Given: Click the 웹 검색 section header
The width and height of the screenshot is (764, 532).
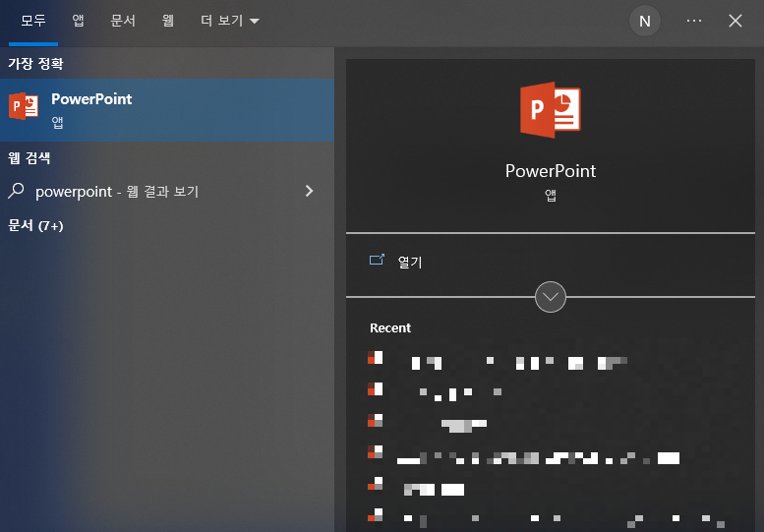Looking at the screenshot, I should click(29, 158).
